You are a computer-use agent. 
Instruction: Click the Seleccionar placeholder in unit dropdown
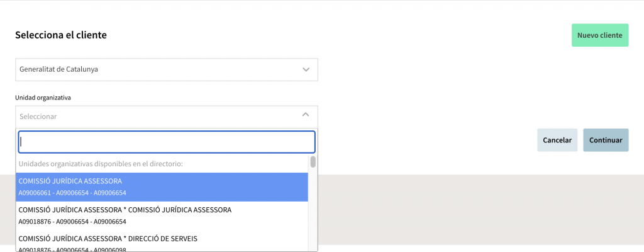38,117
